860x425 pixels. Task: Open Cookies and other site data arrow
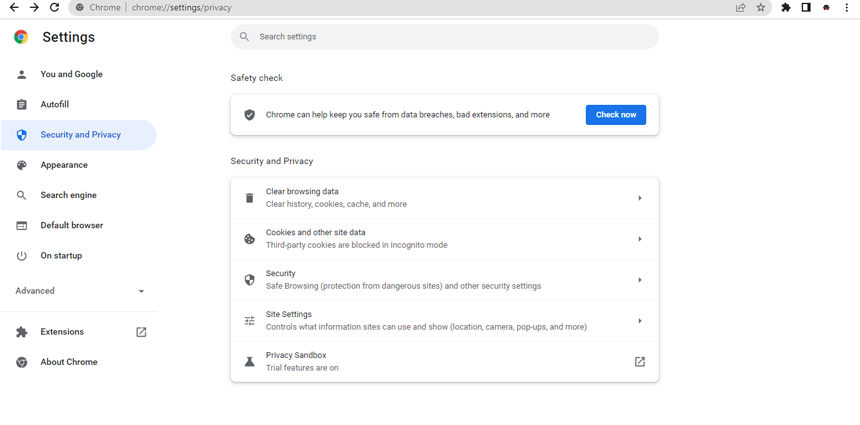(x=640, y=239)
